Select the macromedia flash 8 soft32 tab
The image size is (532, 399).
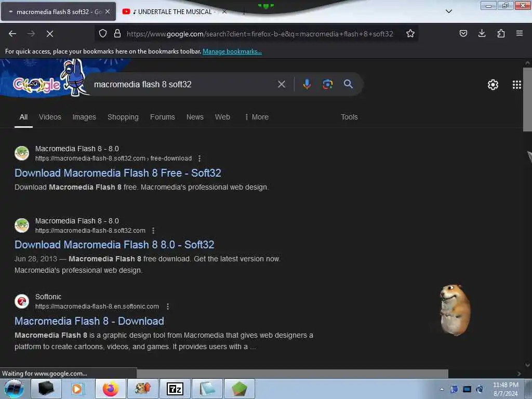click(x=58, y=11)
